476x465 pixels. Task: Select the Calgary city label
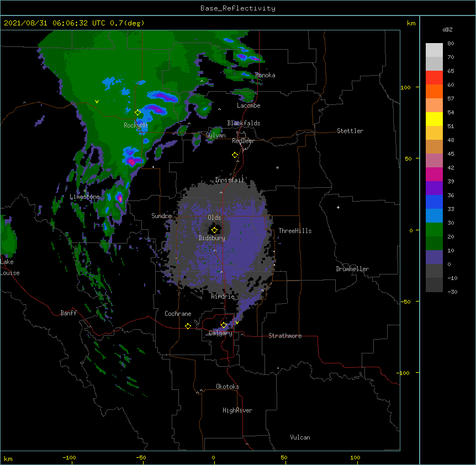point(221,333)
